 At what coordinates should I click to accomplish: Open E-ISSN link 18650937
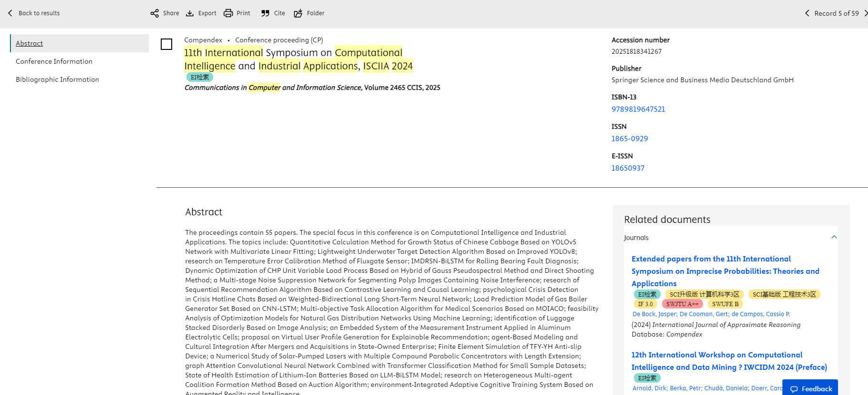tap(628, 168)
